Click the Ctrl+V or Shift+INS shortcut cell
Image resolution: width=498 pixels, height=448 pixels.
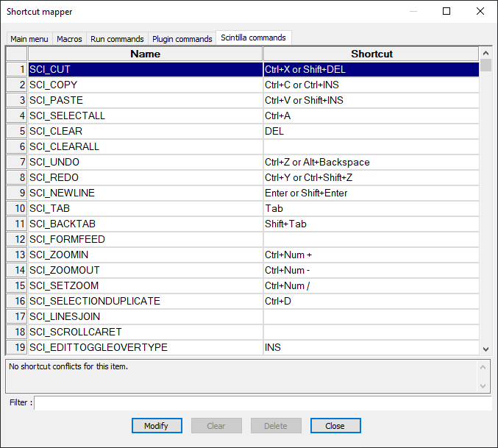371,100
